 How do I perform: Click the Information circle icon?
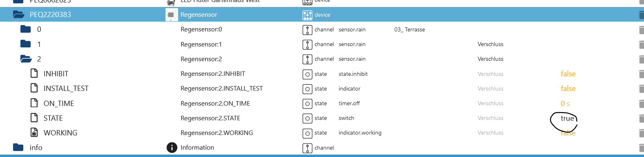(172, 148)
